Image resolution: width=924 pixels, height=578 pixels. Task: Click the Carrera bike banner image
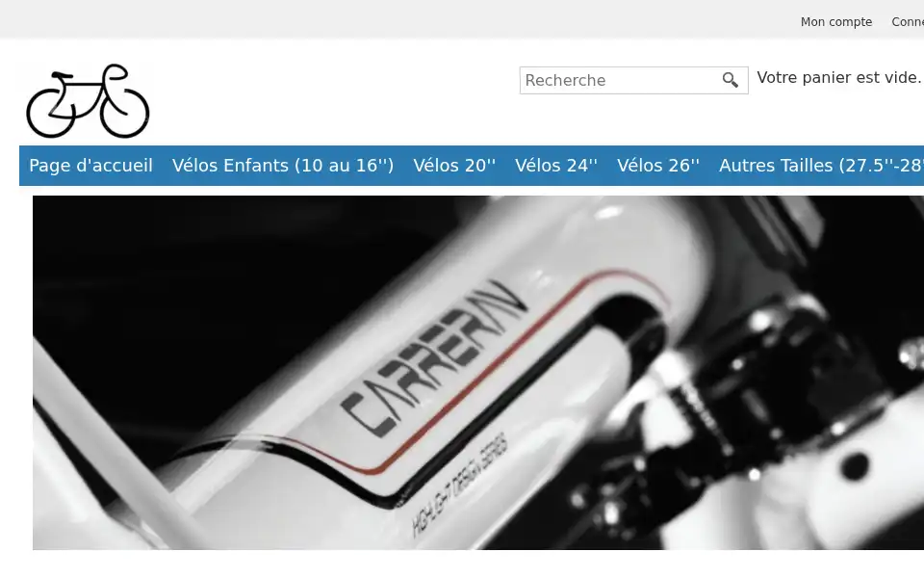coord(478,373)
